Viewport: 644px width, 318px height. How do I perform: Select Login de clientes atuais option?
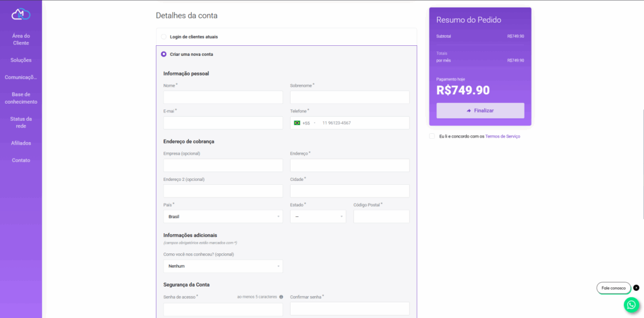click(x=164, y=37)
